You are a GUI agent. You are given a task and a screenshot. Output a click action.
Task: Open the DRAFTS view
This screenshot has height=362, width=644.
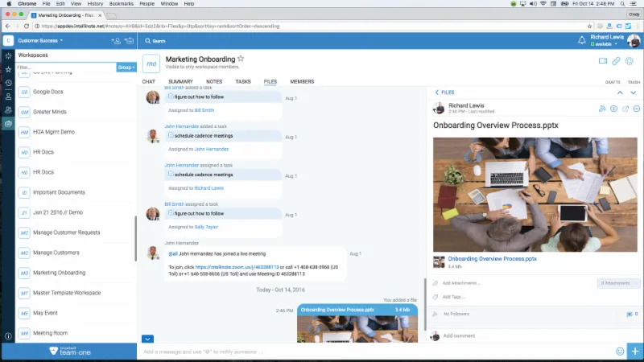[613, 82]
